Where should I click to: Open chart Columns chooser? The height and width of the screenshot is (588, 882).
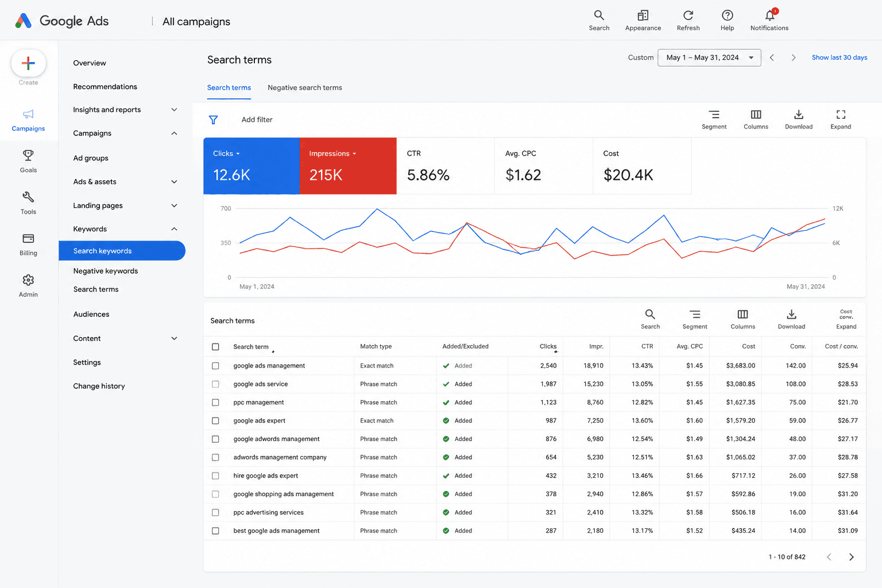pyautogui.click(x=756, y=119)
